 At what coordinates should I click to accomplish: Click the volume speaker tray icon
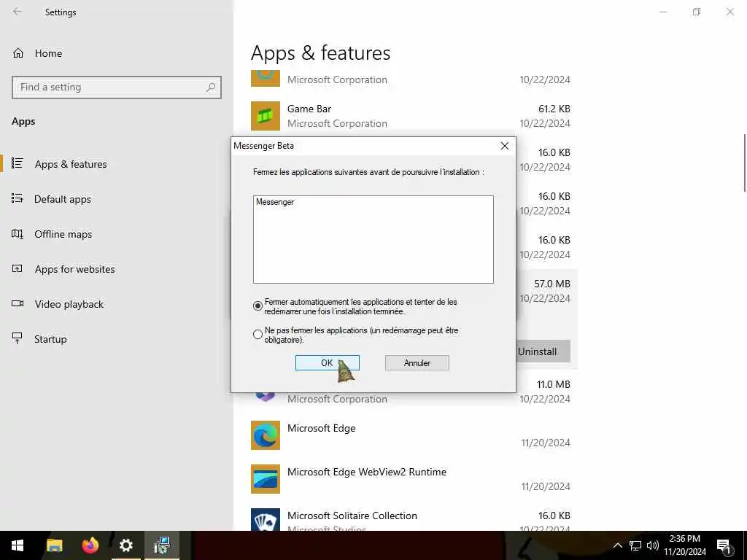pos(653,545)
